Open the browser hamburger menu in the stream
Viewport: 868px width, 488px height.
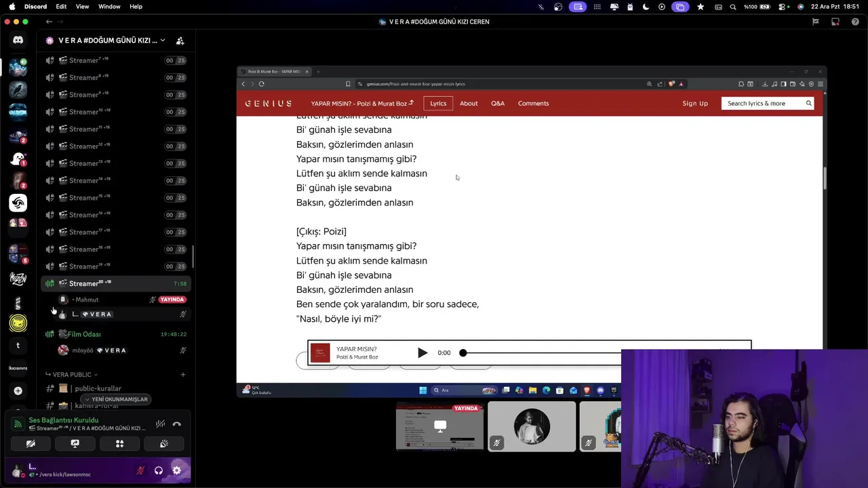pyautogui.click(x=821, y=84)
